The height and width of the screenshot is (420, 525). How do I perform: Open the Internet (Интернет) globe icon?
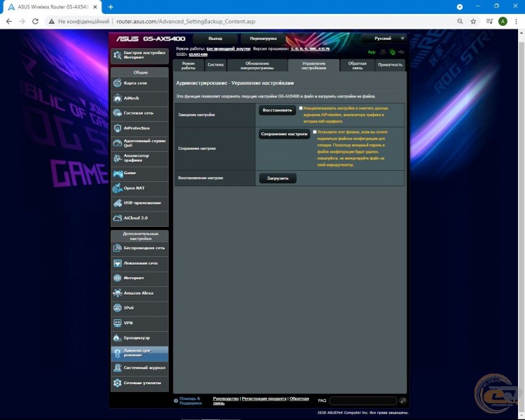[x=117, y=278]
